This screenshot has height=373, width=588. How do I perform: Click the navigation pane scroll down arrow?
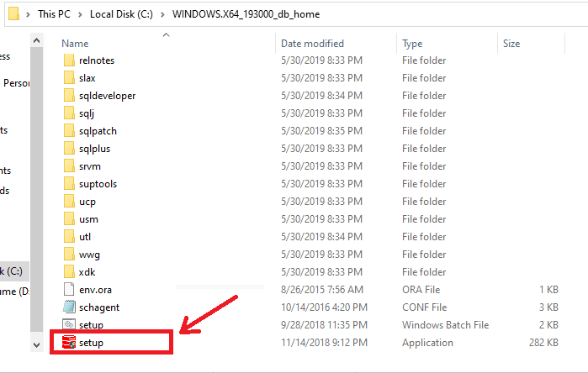[36, 344]
